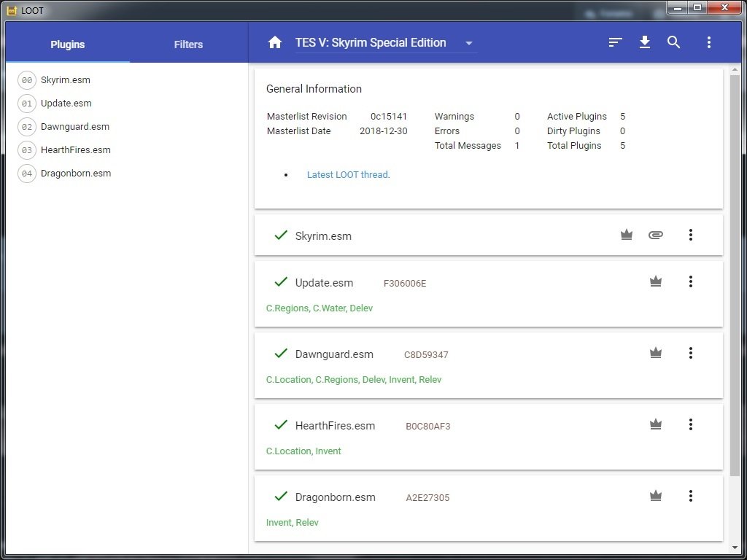Click the 03 load index badge

[x=27, y=150]
